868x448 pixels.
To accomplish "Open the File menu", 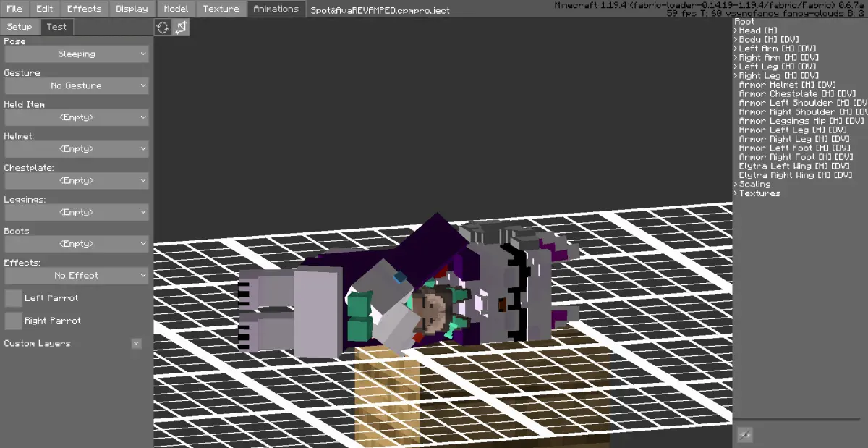I will tap(14, 9).
